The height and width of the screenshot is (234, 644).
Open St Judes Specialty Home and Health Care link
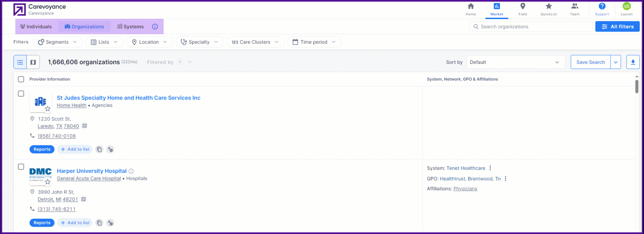[x=129, y=98]
